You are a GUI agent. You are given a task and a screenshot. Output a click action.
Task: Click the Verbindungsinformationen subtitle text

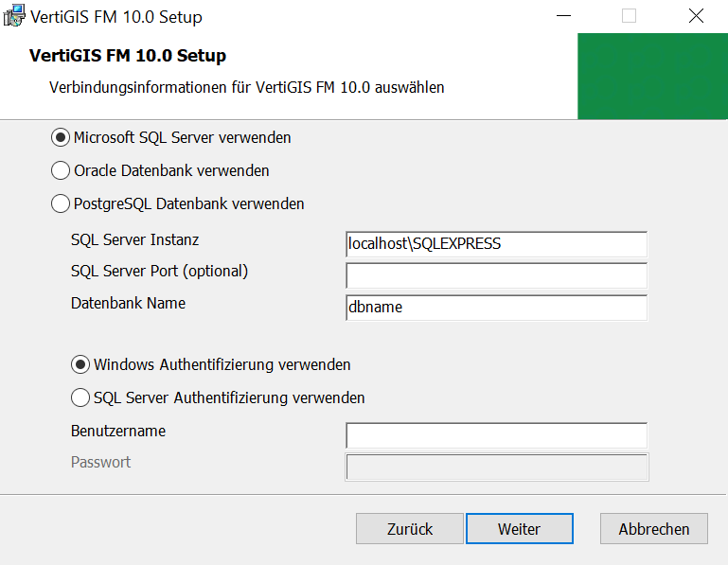tap(246, 87)
